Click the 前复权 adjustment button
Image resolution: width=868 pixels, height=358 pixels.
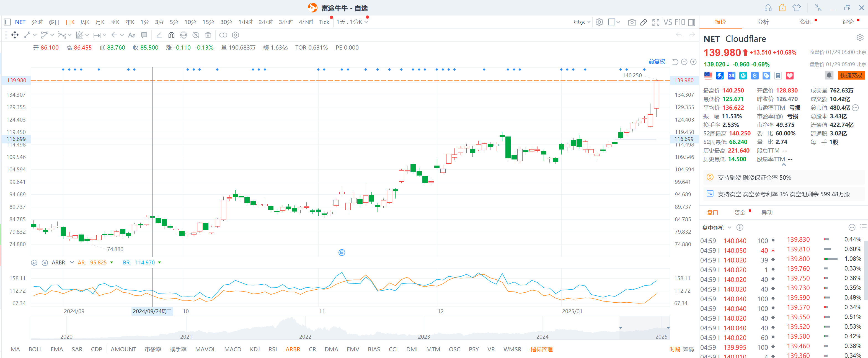(x=657, y=62)
